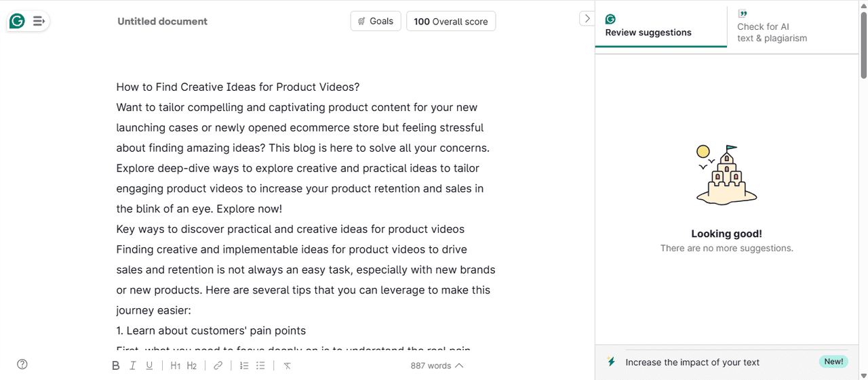868x380 pixels.
Task: Clear text formatting
Action: pos(287,366)
